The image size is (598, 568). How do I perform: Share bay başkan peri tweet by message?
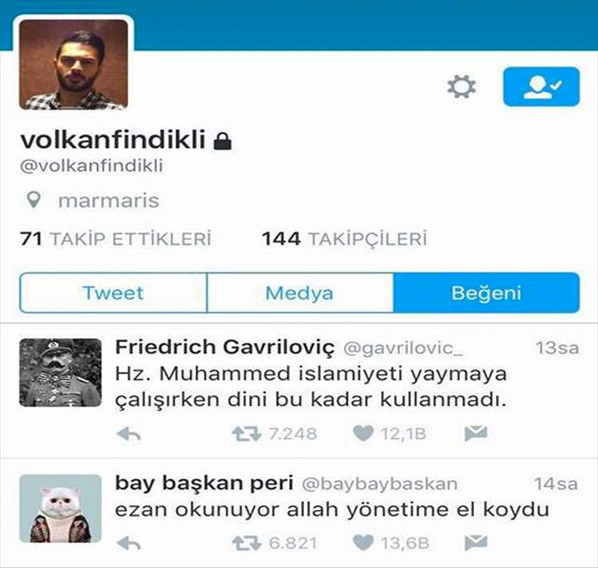pyautogui.click(x=476, y=543)
